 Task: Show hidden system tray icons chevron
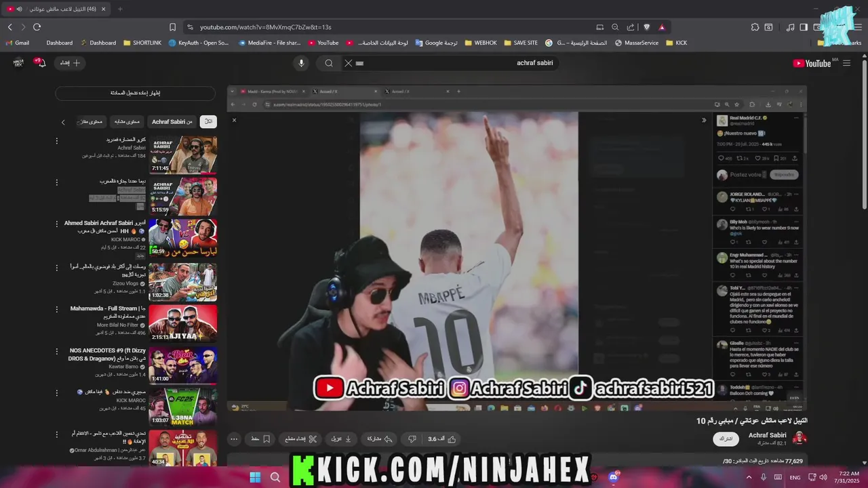[749, 477]
